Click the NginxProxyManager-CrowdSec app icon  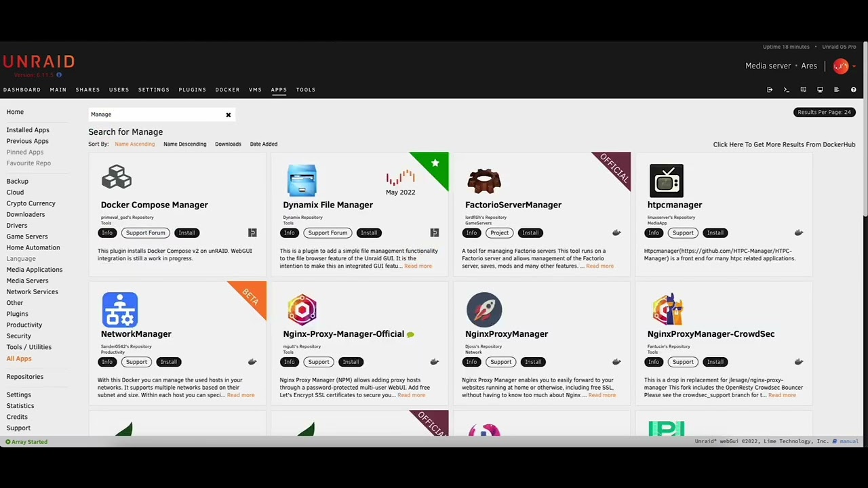pos(667,310)
